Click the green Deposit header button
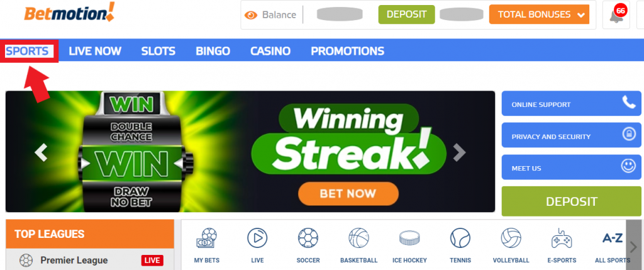The image size is (644, 270). (406, 14)
